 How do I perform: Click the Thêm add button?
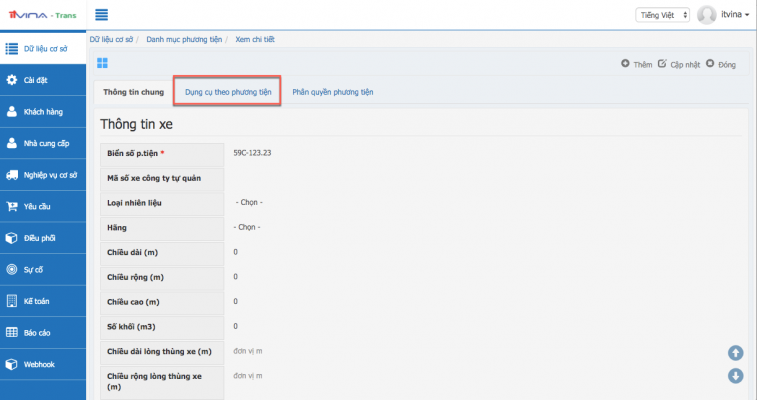636,63
